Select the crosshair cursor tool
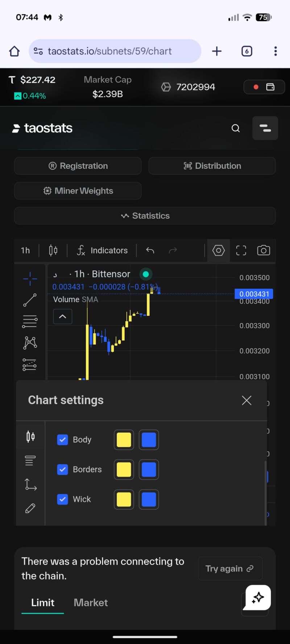The image size is (290, 644). coord(30,278)
